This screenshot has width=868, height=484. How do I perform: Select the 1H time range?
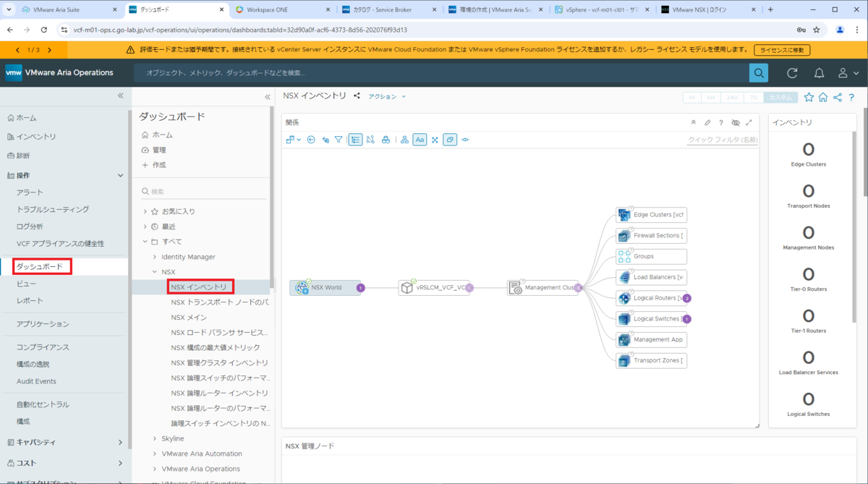click(692, 98)
